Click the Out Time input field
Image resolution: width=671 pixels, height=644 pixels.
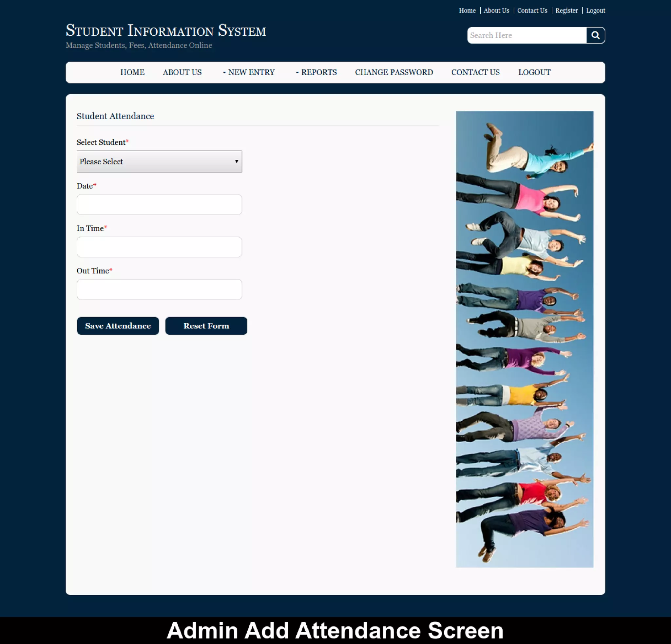[x=159, y=289]
